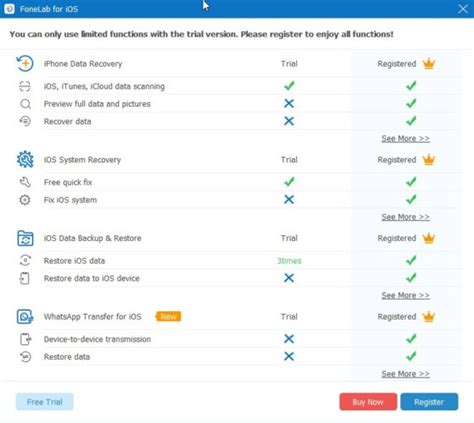Screen dimensions: 474x423
Task: Click the iOS Data Backup & Restore icon
Action: coord(25,238)
